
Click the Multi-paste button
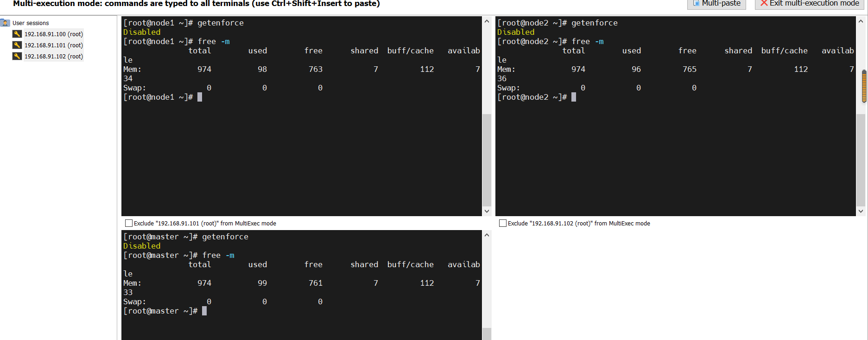(x=716, y=4)
